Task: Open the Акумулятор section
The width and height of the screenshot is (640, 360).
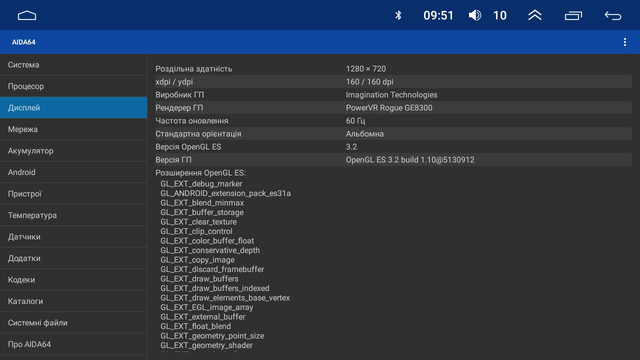Action: tap(73, 151)
